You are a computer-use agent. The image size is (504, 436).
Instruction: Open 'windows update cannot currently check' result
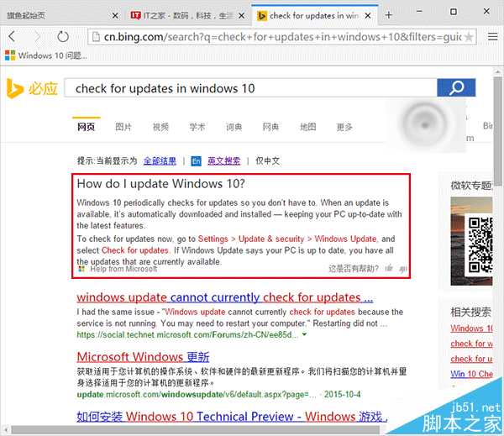(224, 297)
